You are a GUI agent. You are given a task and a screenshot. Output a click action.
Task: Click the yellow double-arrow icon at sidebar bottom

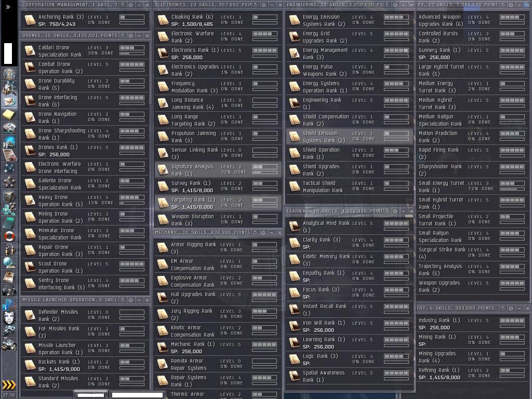click(9, 384)
